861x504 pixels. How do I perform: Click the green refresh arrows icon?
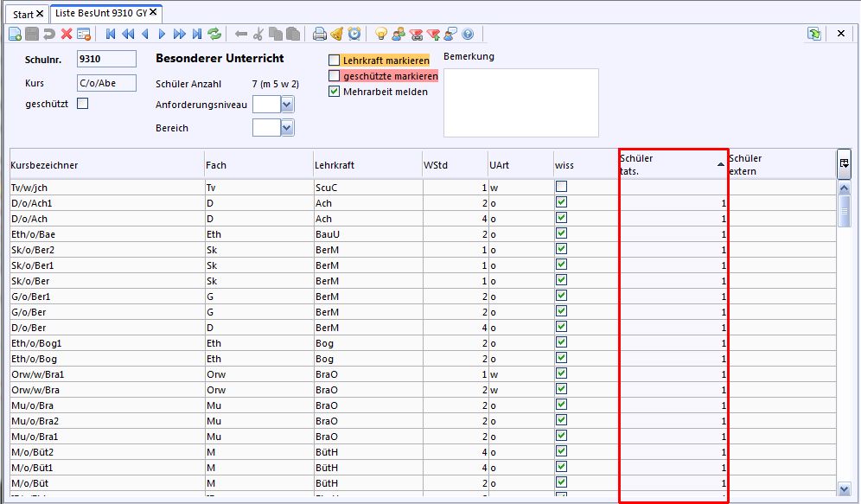tap(214, 34)
